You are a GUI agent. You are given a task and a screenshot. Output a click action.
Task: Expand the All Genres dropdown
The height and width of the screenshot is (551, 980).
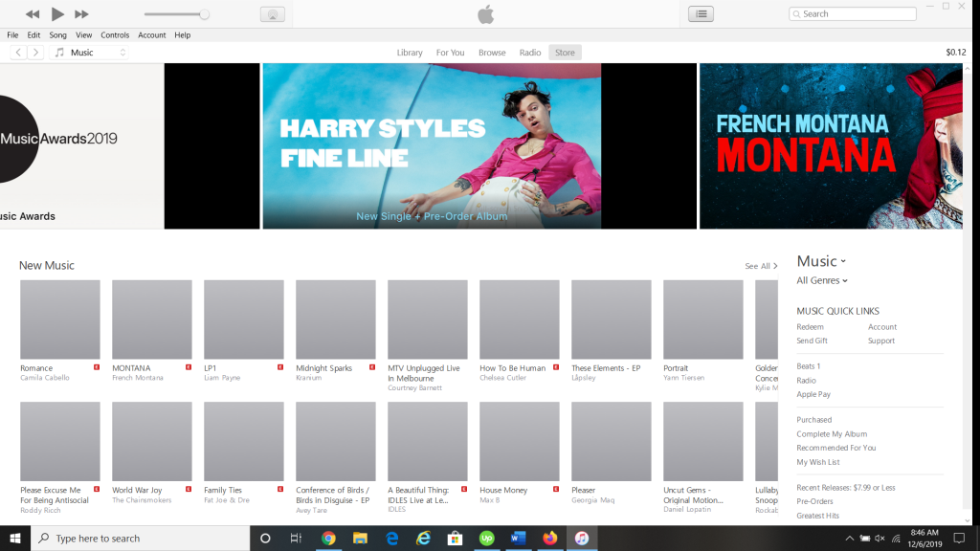click(x=822, y=280)
